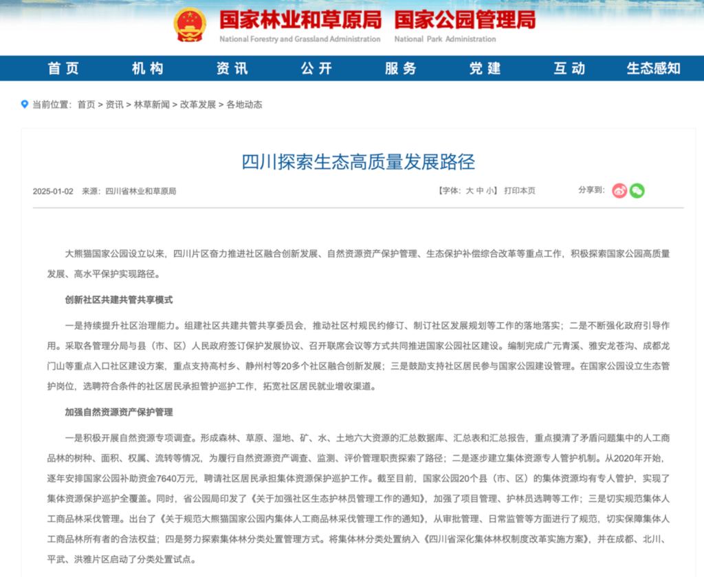Set font size to 中 (medium)
This screenshot has width=704, height=588.
(480, 191)
